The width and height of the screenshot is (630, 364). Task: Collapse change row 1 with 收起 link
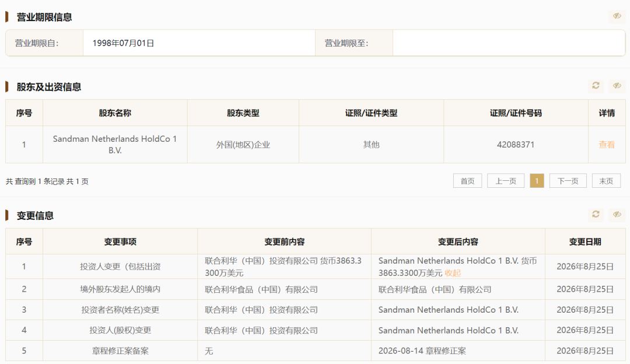pyautogui.click(x=453, y=273)
